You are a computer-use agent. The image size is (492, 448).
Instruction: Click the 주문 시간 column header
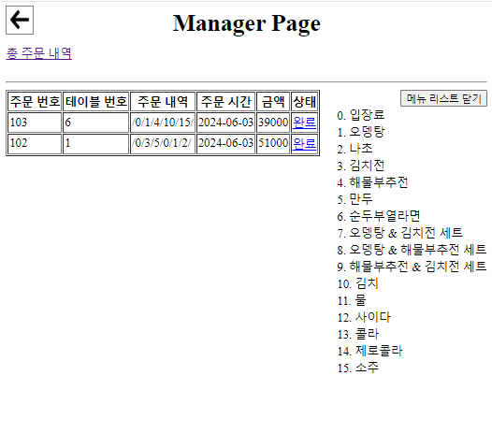pos(225,102)
